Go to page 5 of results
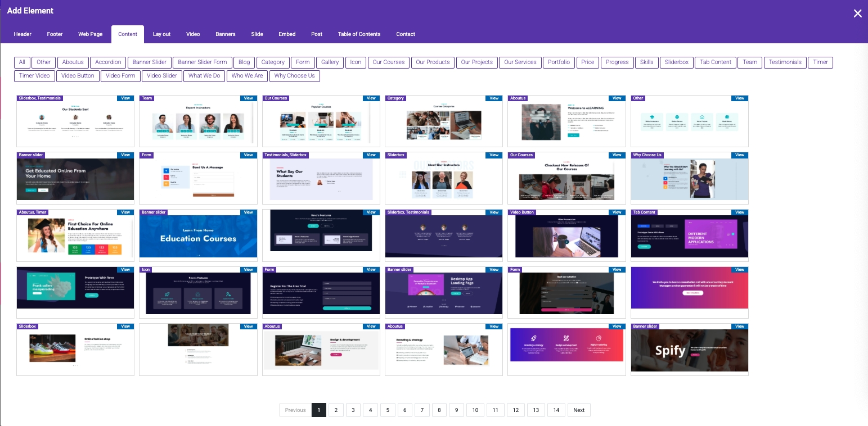This screenshot has height=426, width=868. (388, 410)
